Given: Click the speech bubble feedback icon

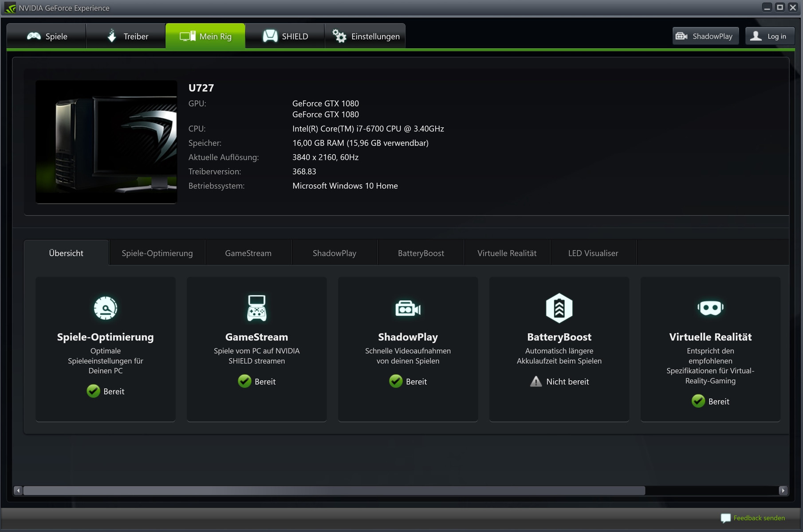Looking at the screenshot, I should pos(725,518).
